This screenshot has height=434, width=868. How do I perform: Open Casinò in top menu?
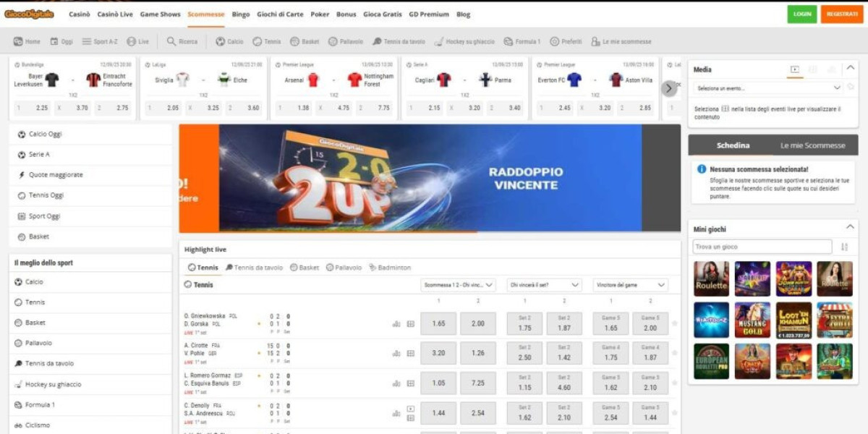coord(80,14)
